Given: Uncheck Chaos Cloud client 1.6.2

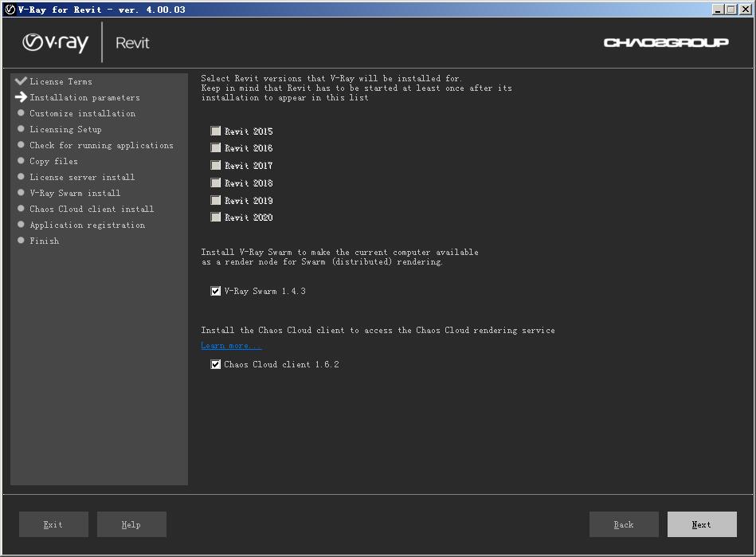Looking at the screenshot, I should tap(216, 364).
